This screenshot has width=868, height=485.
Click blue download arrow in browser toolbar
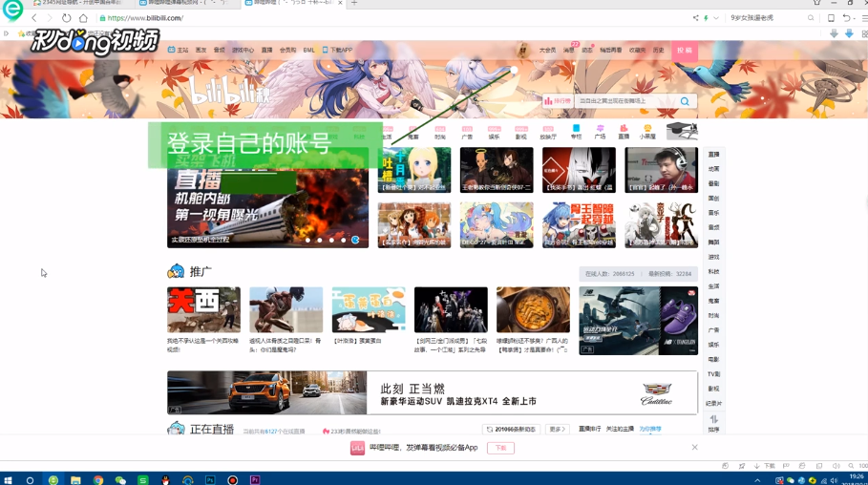[x=849, y=33]
